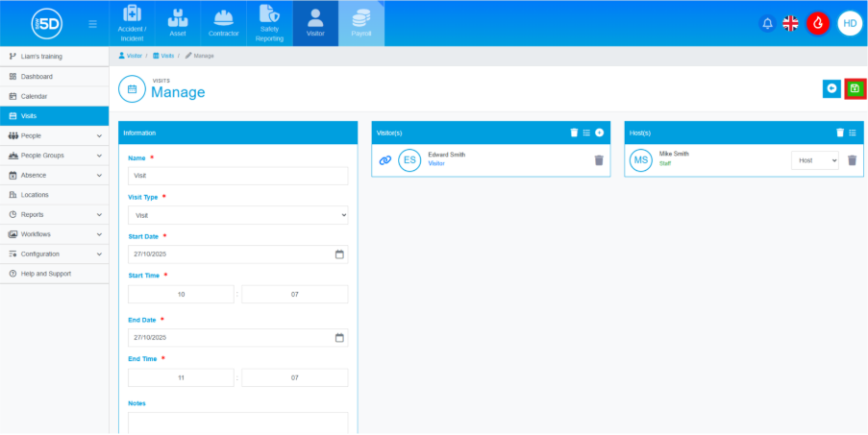Click the red fire alert icon
This screenshot has width=868, height=435.
pos(818,24)
